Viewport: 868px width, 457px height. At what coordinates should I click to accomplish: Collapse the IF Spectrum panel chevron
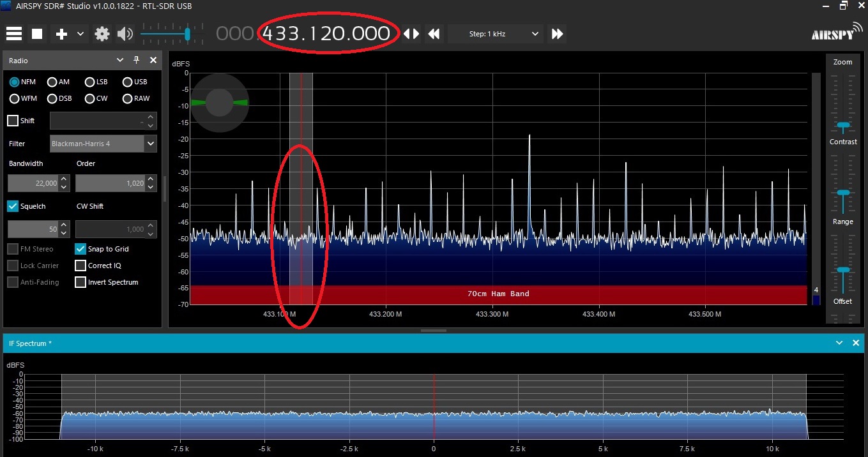coord(840,343)
